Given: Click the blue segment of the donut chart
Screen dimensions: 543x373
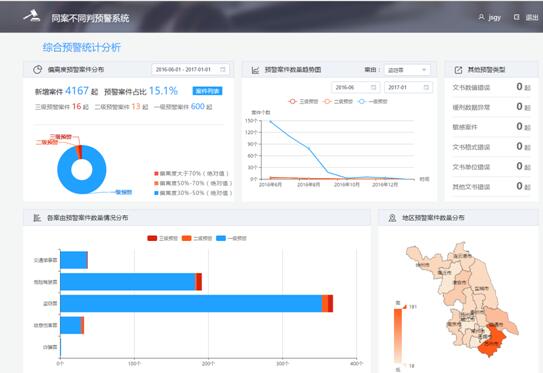Looking at the screenshot, I should point(82,186).
